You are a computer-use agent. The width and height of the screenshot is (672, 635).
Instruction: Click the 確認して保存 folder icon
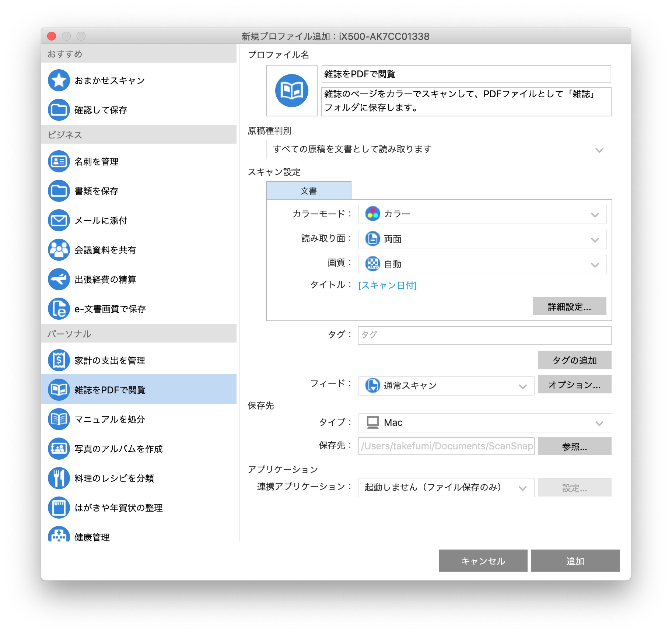[59, 110]
